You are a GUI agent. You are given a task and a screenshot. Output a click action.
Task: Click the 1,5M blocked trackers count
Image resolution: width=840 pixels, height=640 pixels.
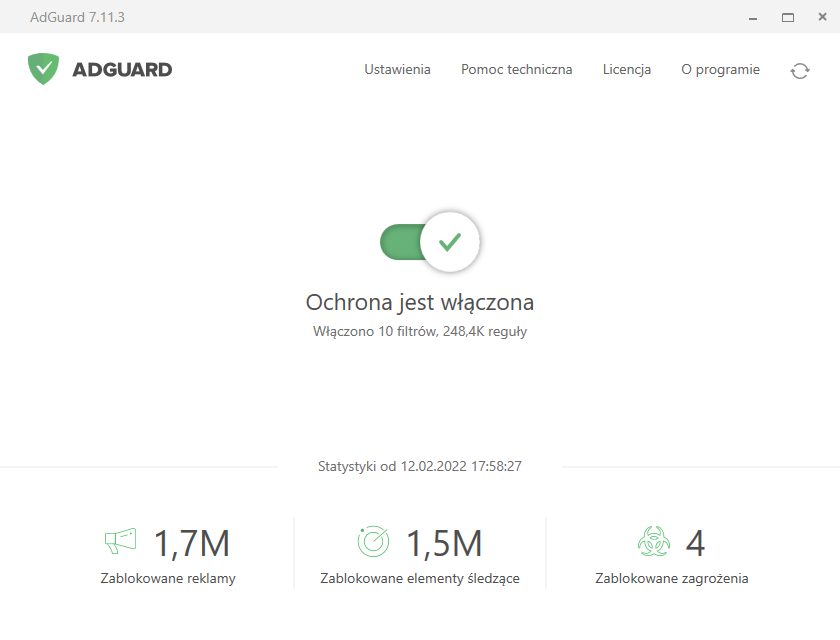tap(444, 543)
